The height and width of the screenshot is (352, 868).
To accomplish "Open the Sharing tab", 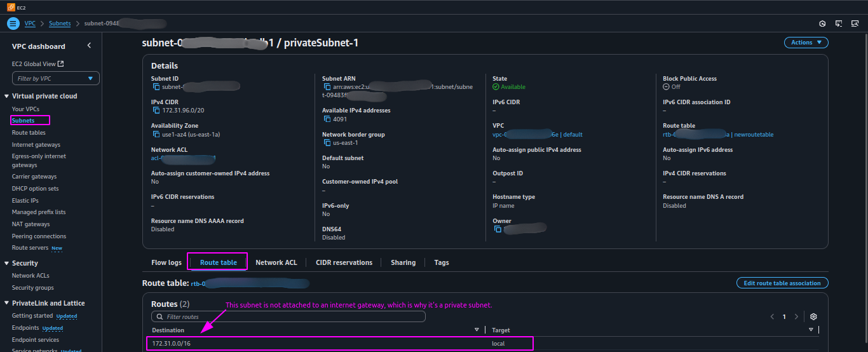I will pos(403,262).
